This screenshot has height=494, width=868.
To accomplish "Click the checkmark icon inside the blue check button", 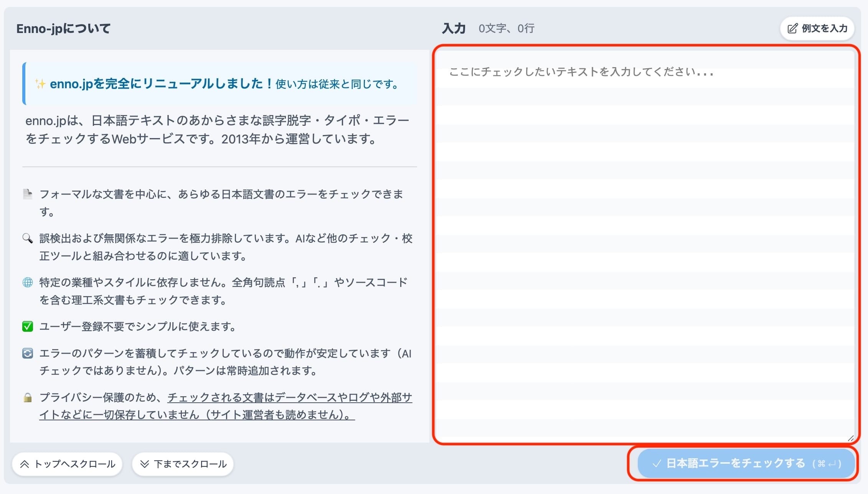I will [x=657, y=463].
